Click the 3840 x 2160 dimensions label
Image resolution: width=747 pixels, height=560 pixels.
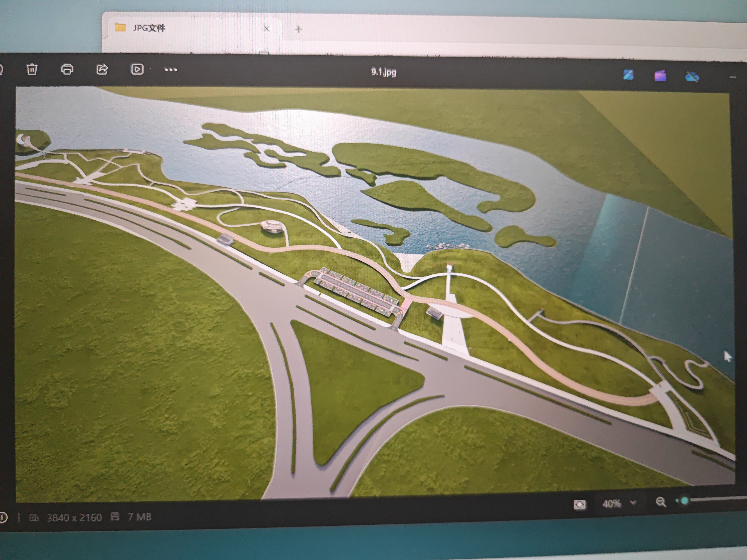[x=74, y=518]
